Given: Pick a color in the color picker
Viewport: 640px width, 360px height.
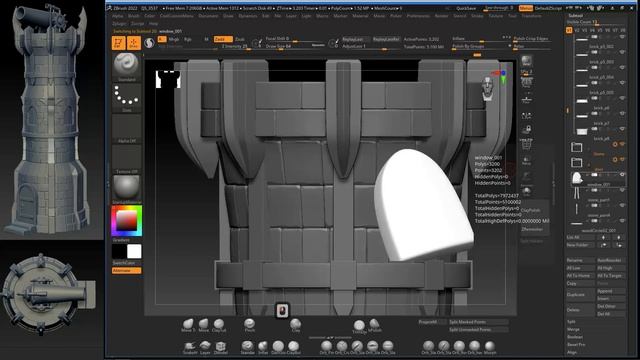Looking at the screenshot, I should tap(127, 221).
